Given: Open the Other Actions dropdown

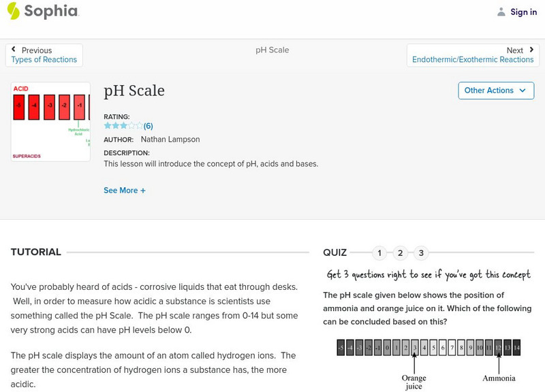Looking at the screenshot, I should [x=496, y=91].
